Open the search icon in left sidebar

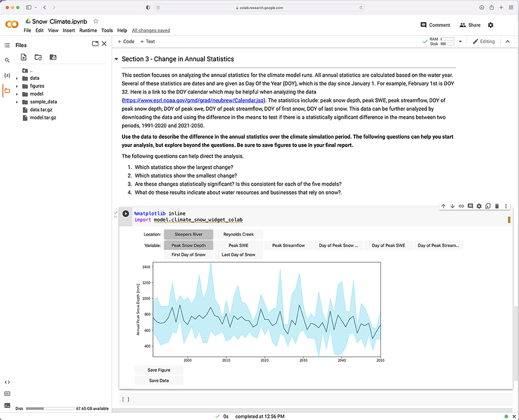click(x=7, y=60)
